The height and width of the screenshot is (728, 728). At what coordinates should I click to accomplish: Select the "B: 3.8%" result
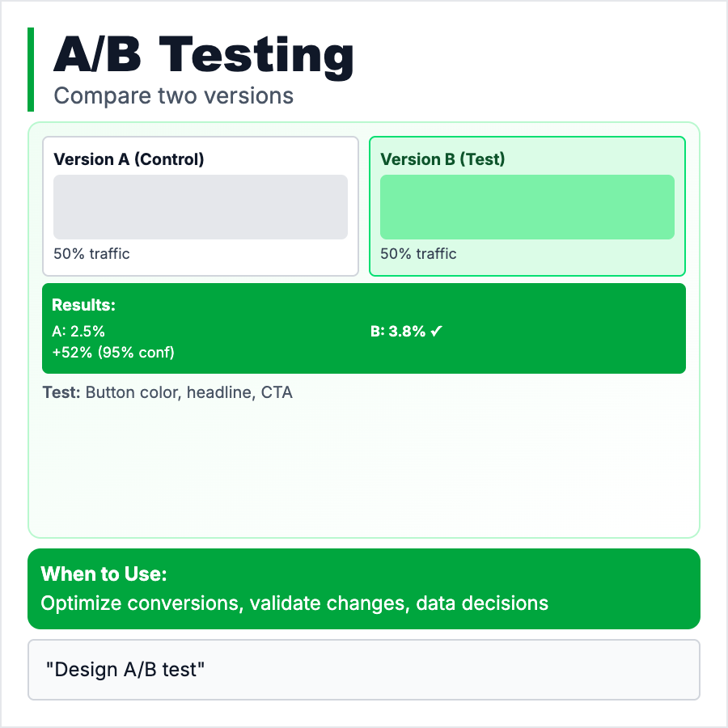click(x=398, y=332)
